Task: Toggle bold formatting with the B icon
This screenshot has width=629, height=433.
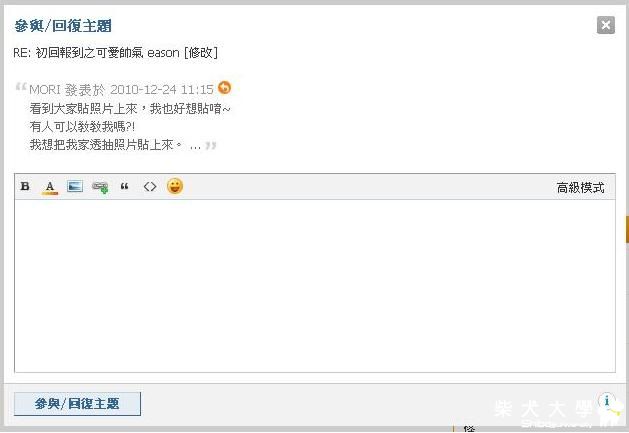Action: click(x=25, y=186)
